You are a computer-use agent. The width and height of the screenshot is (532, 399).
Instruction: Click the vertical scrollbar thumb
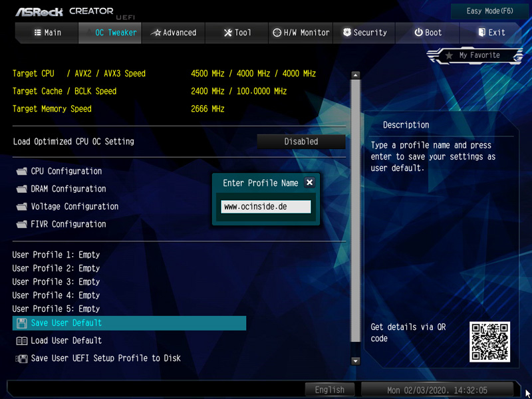(x=355, y=211)
